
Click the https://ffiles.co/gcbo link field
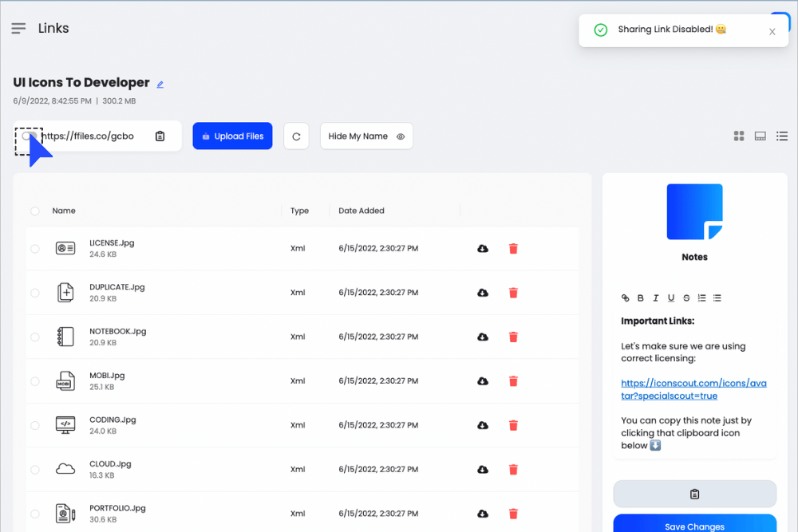click(88, 136)
